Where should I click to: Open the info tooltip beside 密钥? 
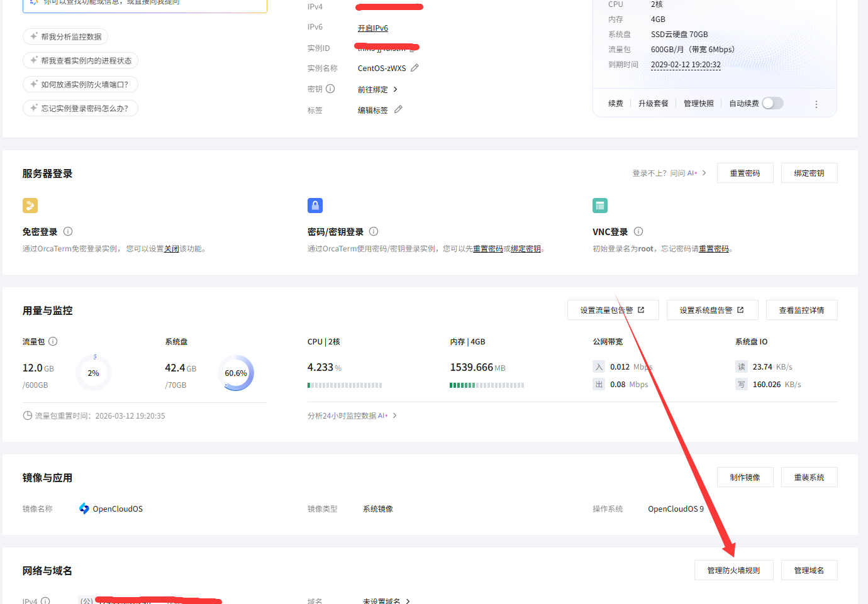pos(330,88)
